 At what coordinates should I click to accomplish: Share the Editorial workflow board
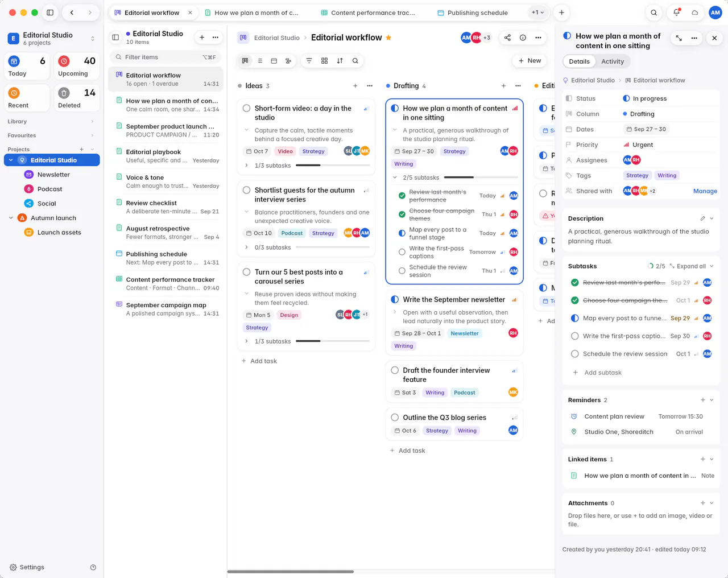coord(507,38)
